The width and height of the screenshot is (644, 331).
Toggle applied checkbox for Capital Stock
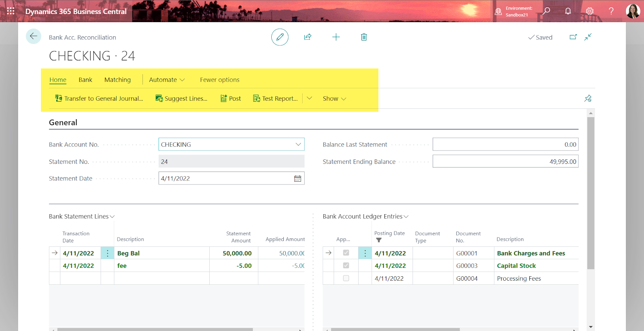click(x=346, y=265)
